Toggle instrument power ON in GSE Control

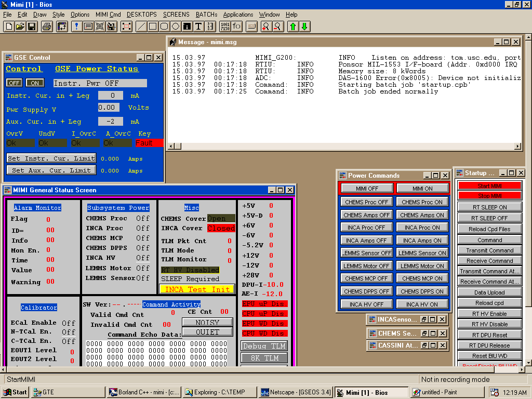[x=35, y=83]
